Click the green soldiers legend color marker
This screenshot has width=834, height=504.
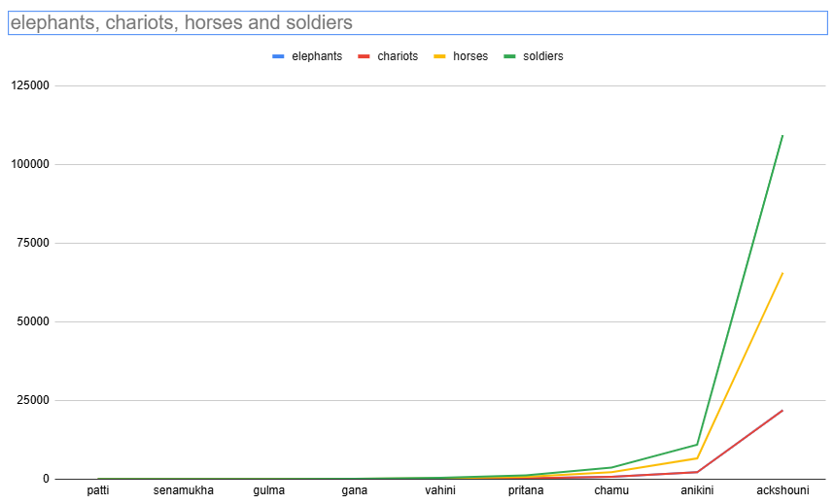509,56
